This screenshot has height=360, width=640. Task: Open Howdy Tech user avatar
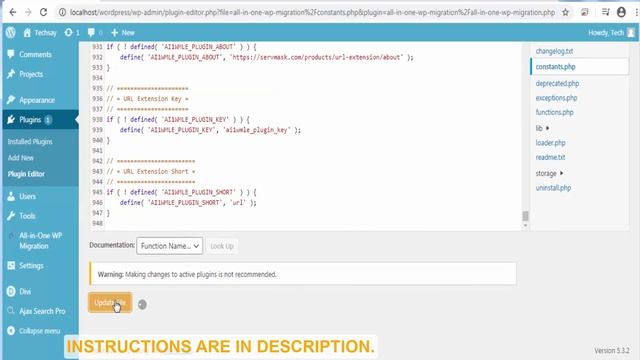tap(631, 33)
